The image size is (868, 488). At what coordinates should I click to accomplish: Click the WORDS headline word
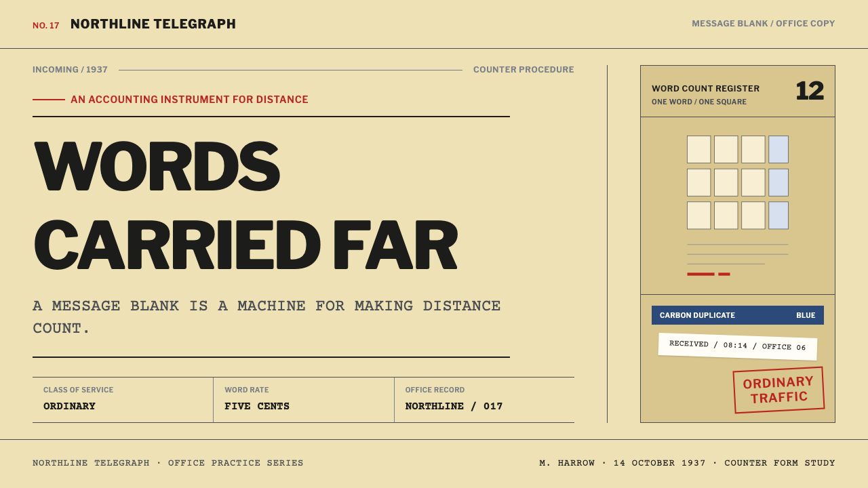click(x=157, y=166)
